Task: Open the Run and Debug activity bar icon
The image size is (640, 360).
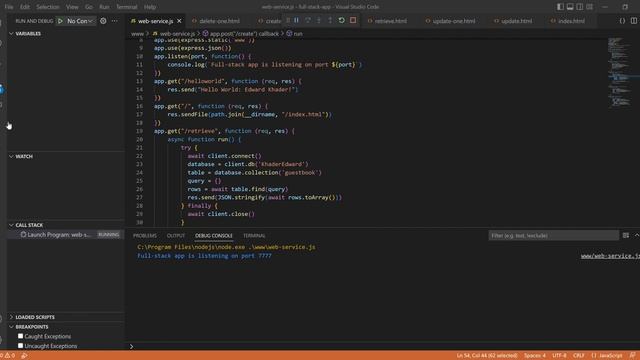Action: coord(2,89)
